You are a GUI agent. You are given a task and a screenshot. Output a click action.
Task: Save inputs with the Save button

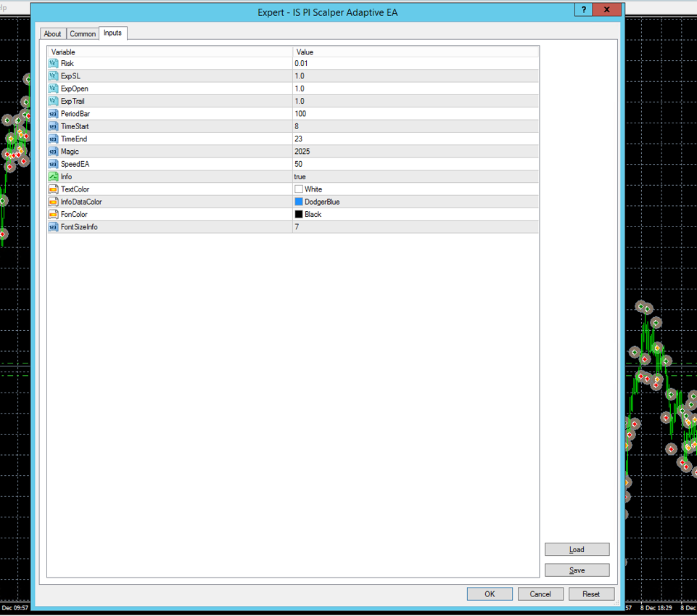coord(577,570)
